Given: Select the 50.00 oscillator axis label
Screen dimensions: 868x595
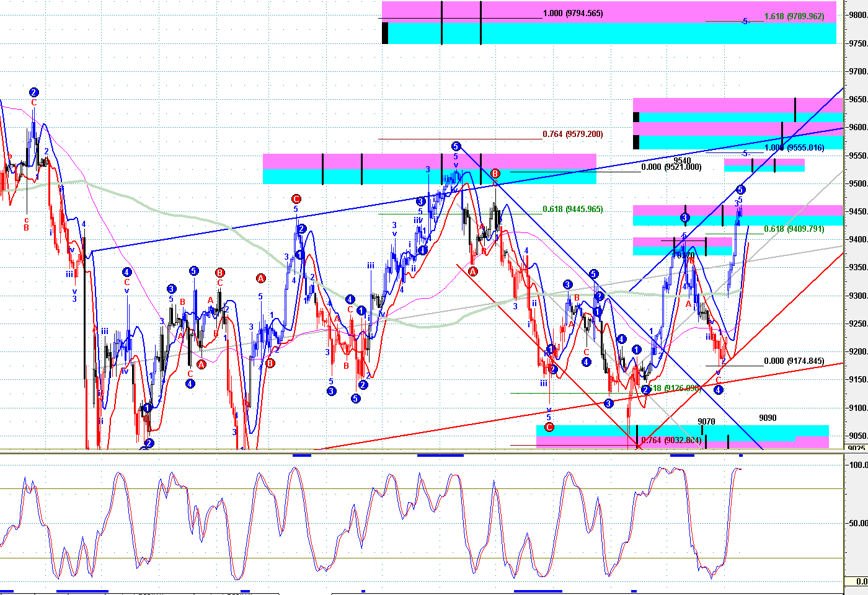Looking at the screenshot, I should pyautogui.click(x=859, y=523).
